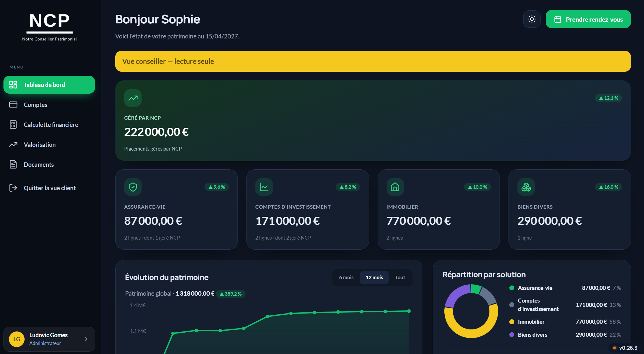Click the shield icon on Assurance-vie card
644x354 pixels.
[x=133, y=187]
